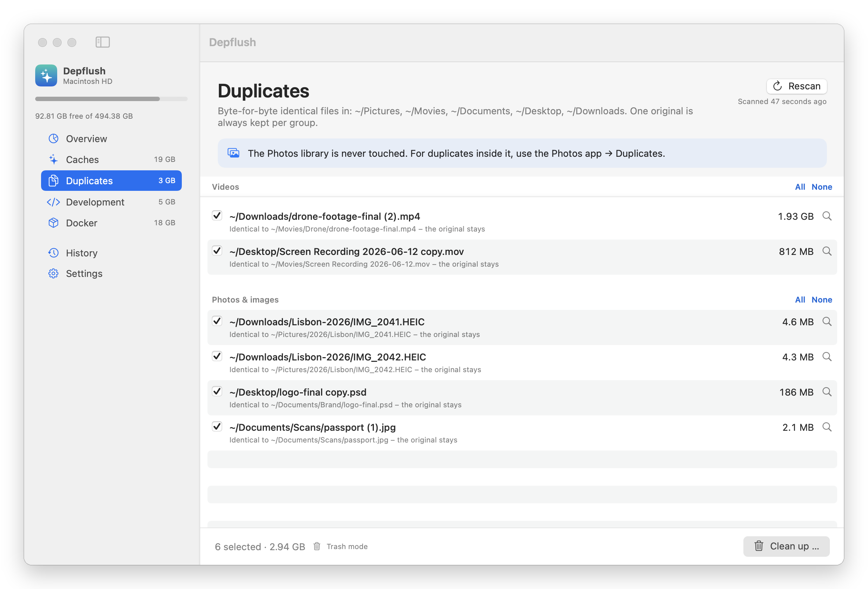Uncheck passport (1).jpg duplicate

[x=217, y=427]
